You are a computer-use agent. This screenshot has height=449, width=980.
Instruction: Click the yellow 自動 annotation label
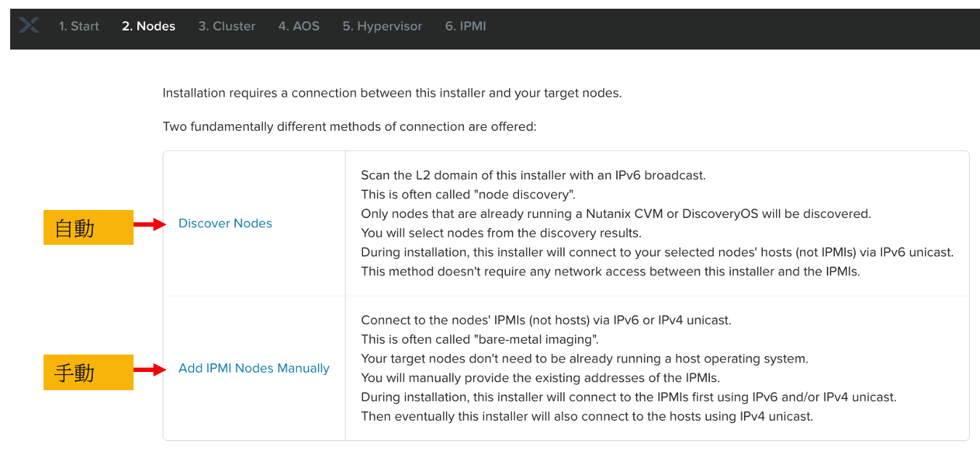tap(89, 227)
